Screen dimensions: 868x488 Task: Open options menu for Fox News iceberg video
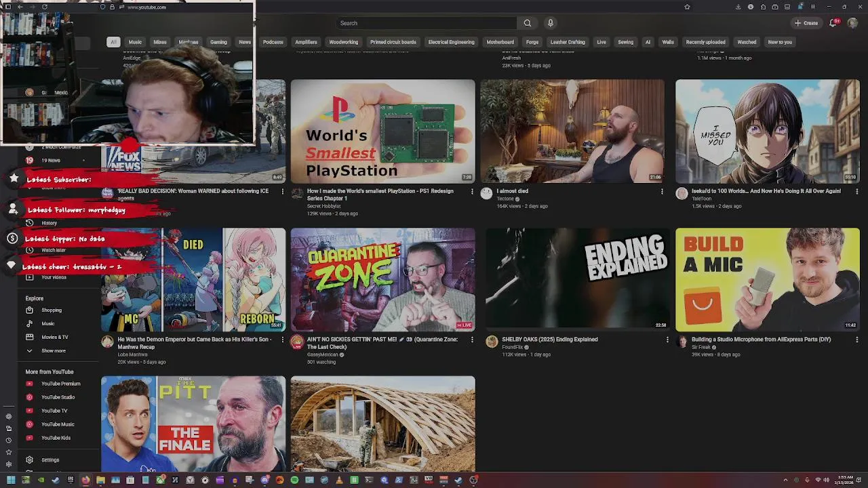[283, 191]
